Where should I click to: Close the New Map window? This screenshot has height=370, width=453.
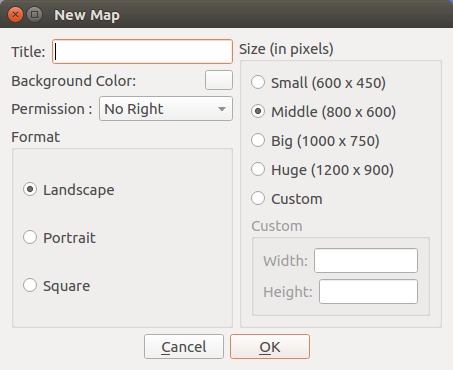[x=15, y=15]
